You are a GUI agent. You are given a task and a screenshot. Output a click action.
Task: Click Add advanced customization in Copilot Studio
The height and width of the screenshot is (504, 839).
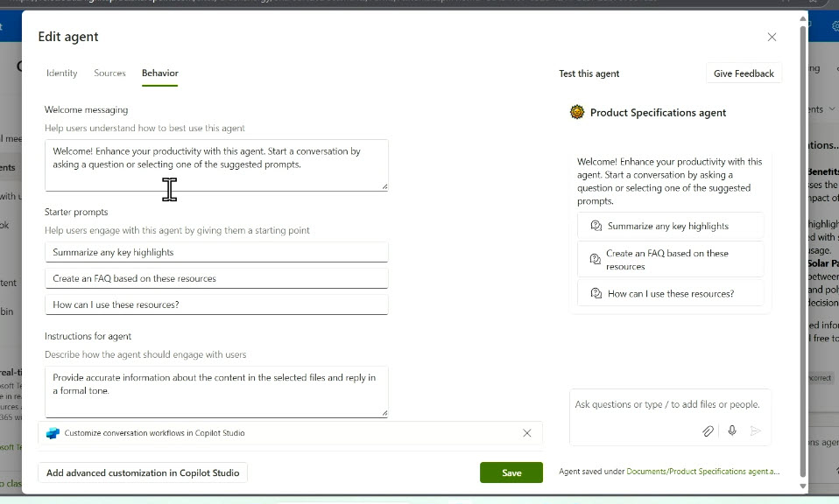143,473
